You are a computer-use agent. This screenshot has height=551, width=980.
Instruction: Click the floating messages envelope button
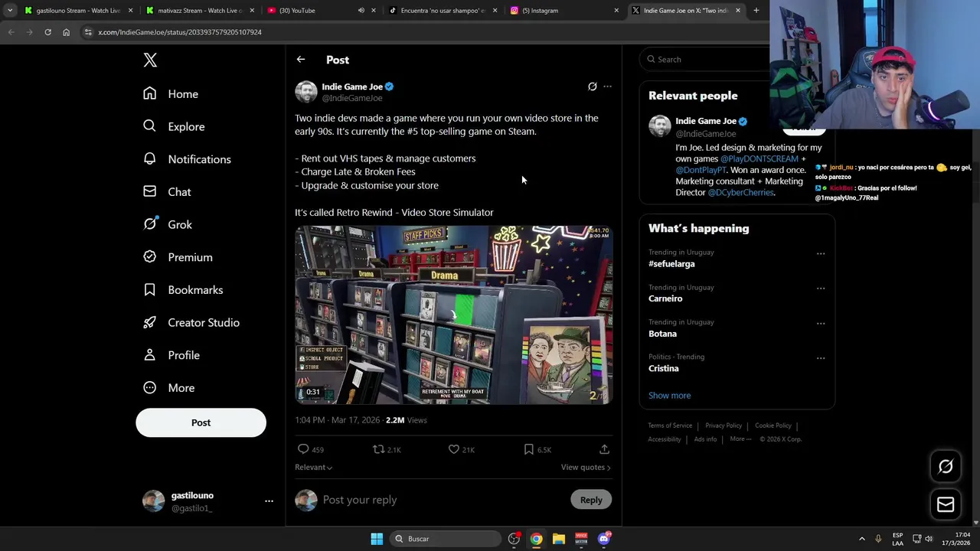946,504
